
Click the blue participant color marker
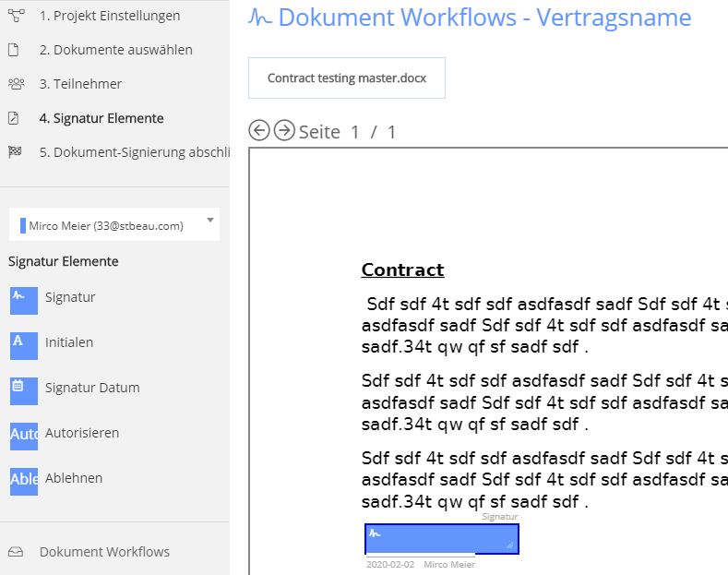[23, 226]
